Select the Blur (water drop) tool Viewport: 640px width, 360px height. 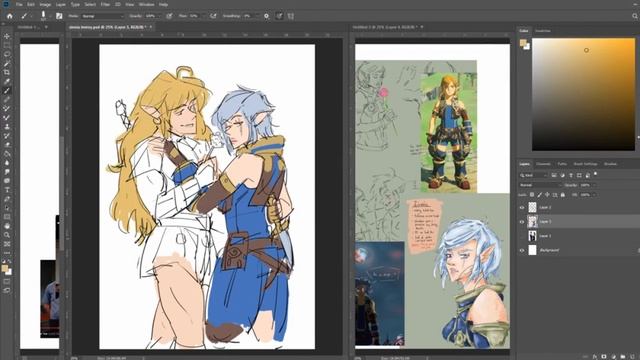7,162
